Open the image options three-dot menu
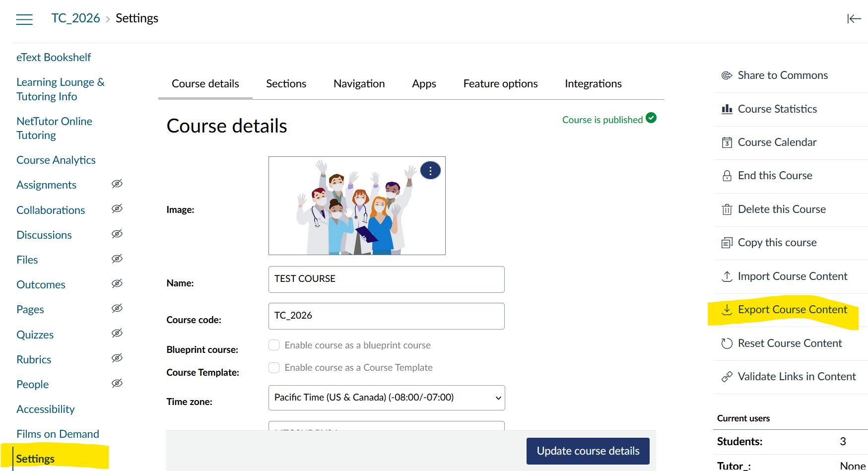This screenshot has height=471, width=868. click(x=430, y=171)
